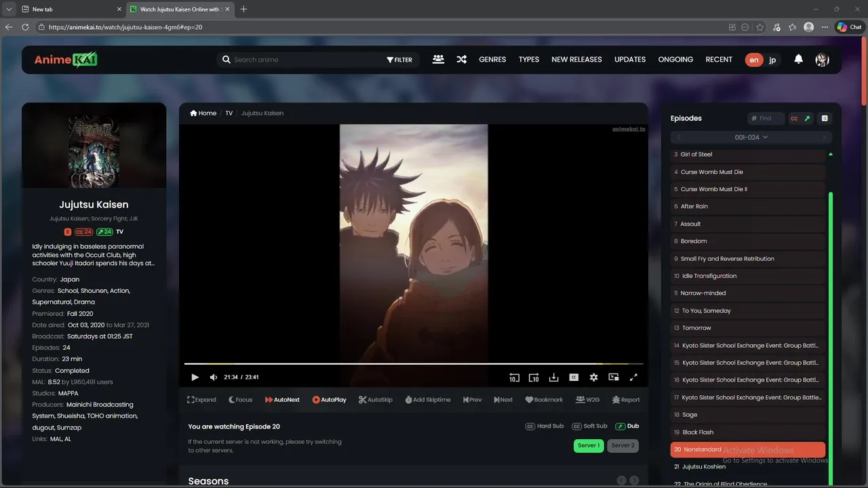Screen dimensions: 868x488
Task: Click Add Skiptime
Action: pyautogui.click(x=428, y=400)
